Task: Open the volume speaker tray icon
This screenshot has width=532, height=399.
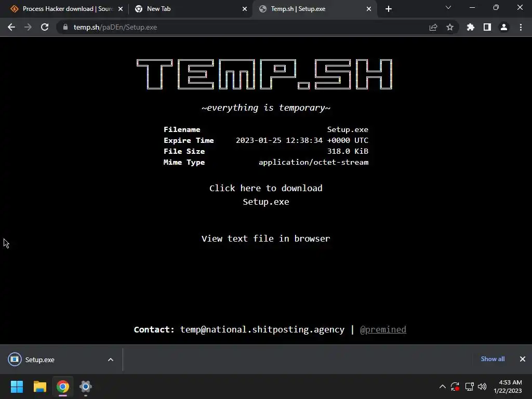Action: coord(482,387)
